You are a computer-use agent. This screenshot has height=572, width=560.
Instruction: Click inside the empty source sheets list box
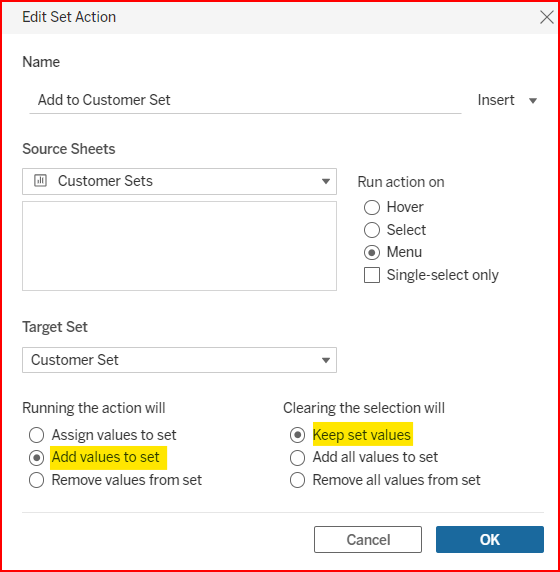[x=179, y=246]
